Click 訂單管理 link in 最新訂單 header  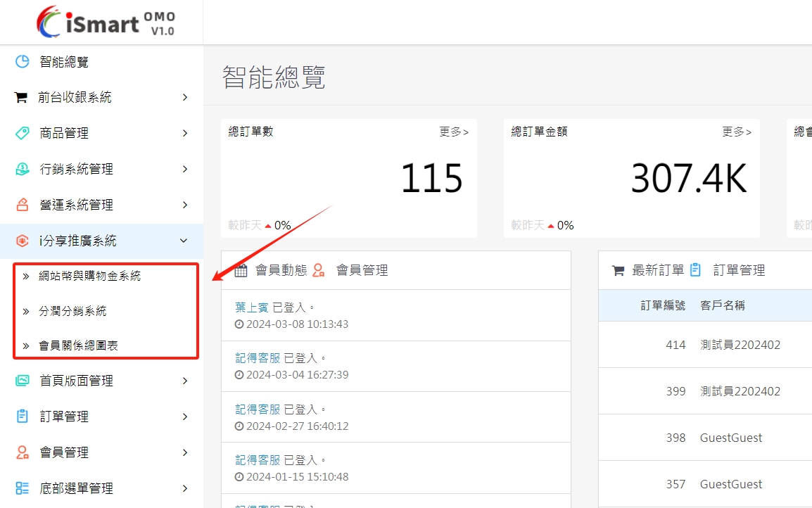(739, 270)
